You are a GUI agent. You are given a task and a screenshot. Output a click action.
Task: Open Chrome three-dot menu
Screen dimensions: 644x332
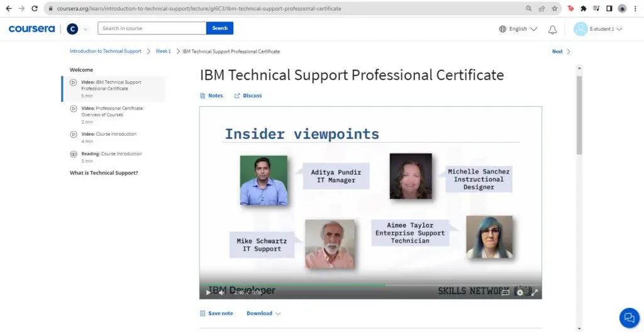635,8
